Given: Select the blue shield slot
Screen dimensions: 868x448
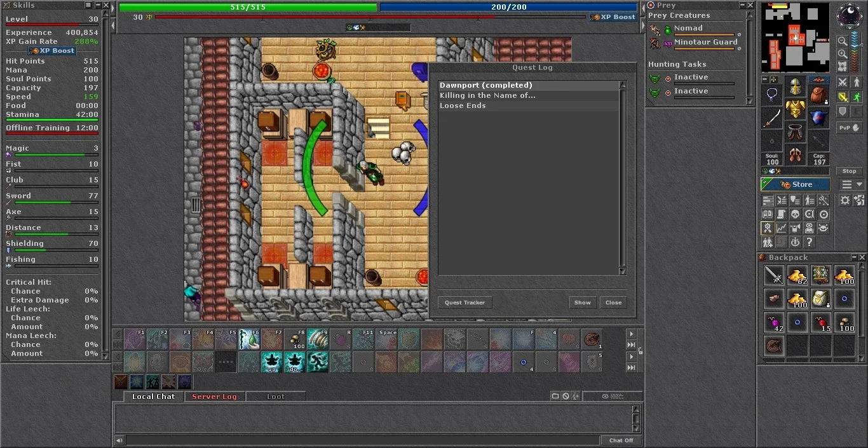Looking at the screenshot, I should coord(818,118).
